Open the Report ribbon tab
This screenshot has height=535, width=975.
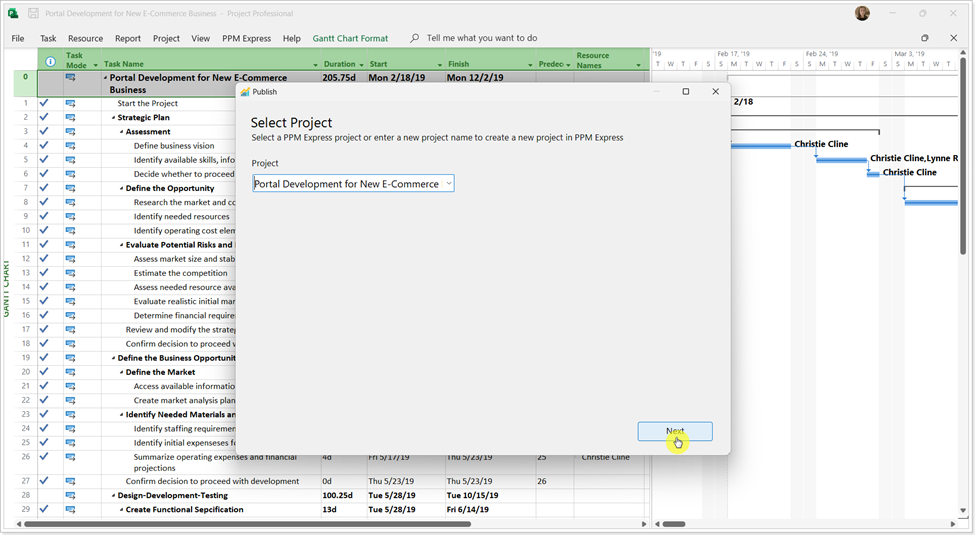[127, 38]
